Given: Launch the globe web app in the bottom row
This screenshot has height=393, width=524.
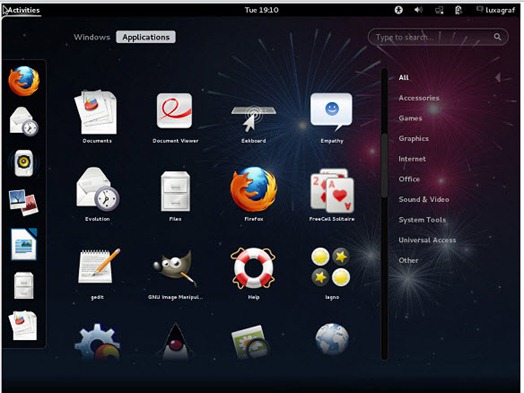Looking at the screenshot, I should click(x=332, y=339).
